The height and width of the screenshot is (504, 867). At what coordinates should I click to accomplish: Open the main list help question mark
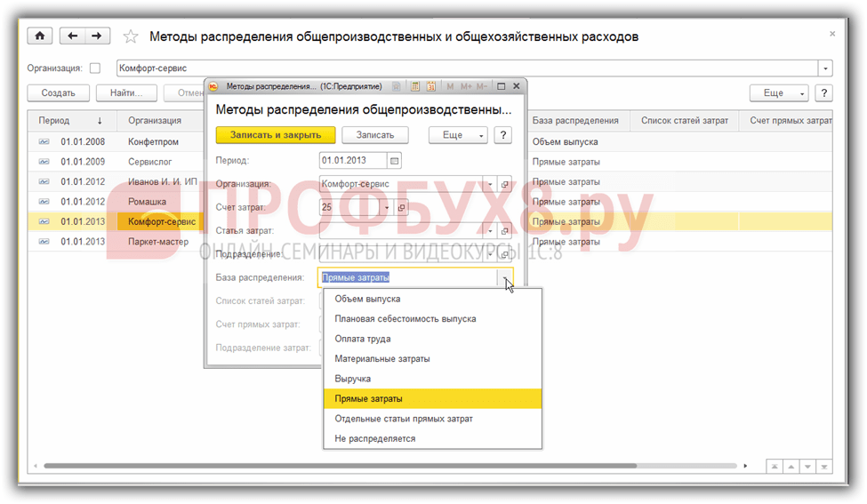coord(823,92)
